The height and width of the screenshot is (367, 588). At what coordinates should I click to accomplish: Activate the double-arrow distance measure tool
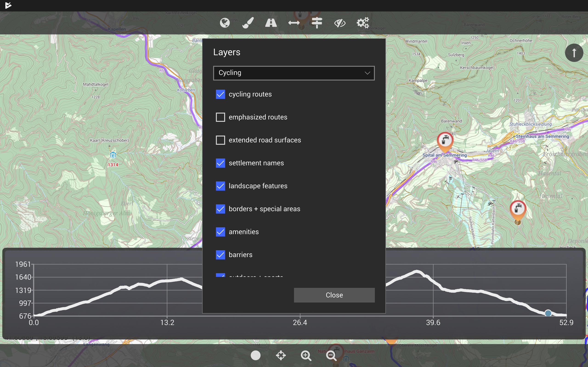tap(294, 23)
